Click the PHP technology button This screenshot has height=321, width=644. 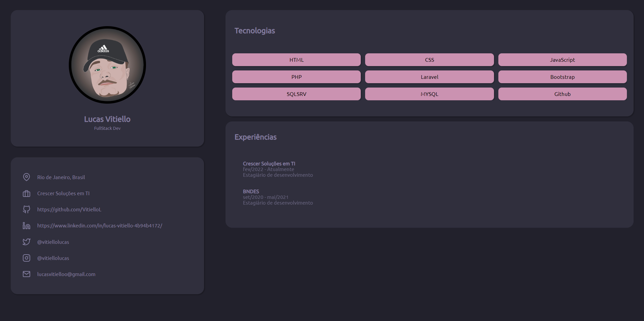tap(296, 77)
